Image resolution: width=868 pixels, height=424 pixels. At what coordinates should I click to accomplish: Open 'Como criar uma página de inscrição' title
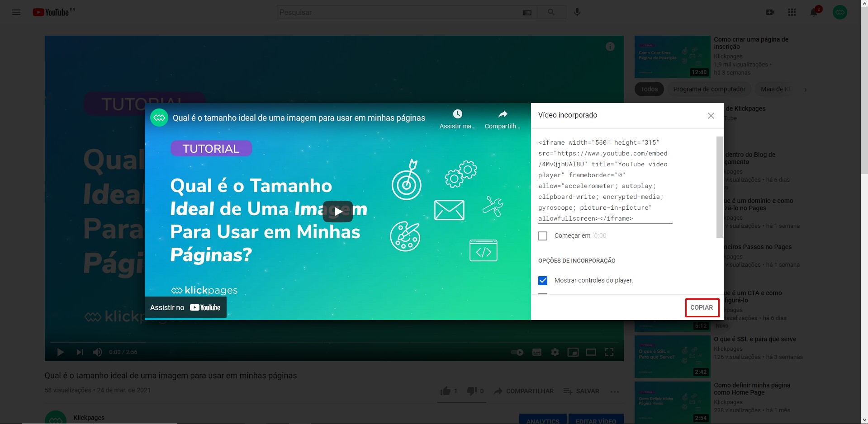pyautogui.click(x=751, y=43)
